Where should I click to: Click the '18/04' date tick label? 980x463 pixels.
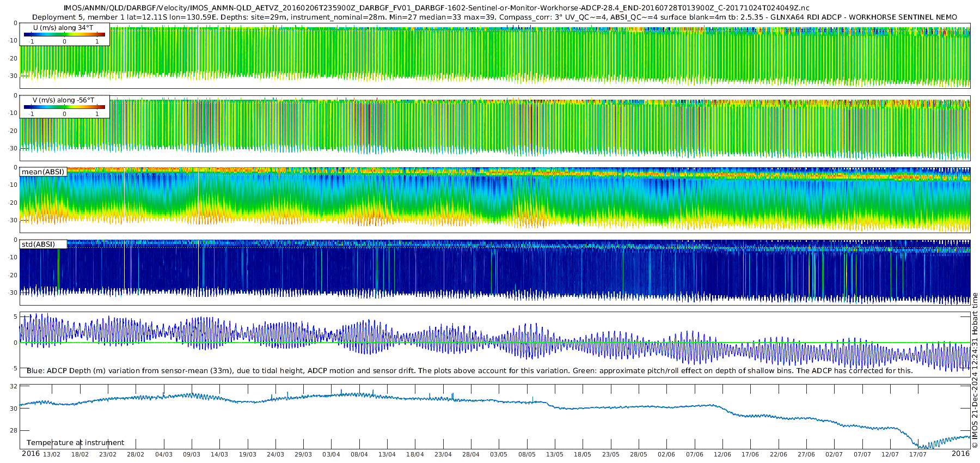pyautogui.click(x=415, y=454)
